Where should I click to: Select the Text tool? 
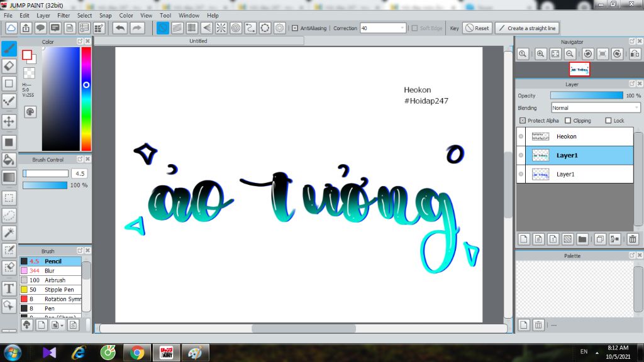pos(9,288)
